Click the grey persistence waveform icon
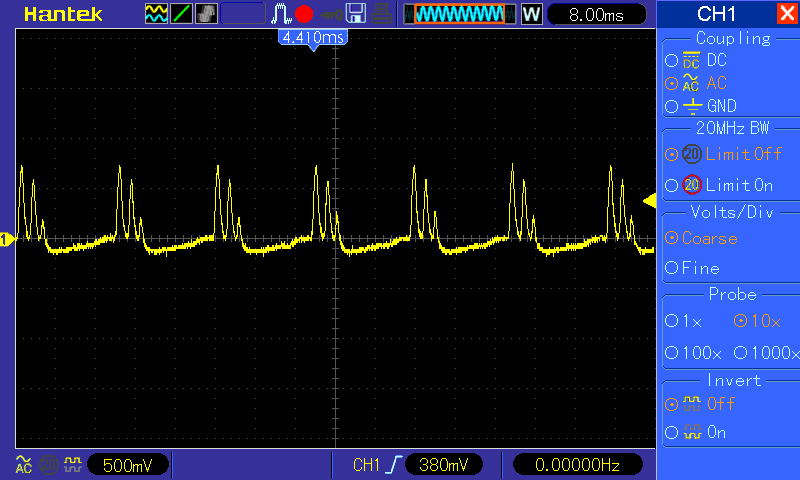Image resolution: width=800 pixels, height=480 pixels. point(206,14)
